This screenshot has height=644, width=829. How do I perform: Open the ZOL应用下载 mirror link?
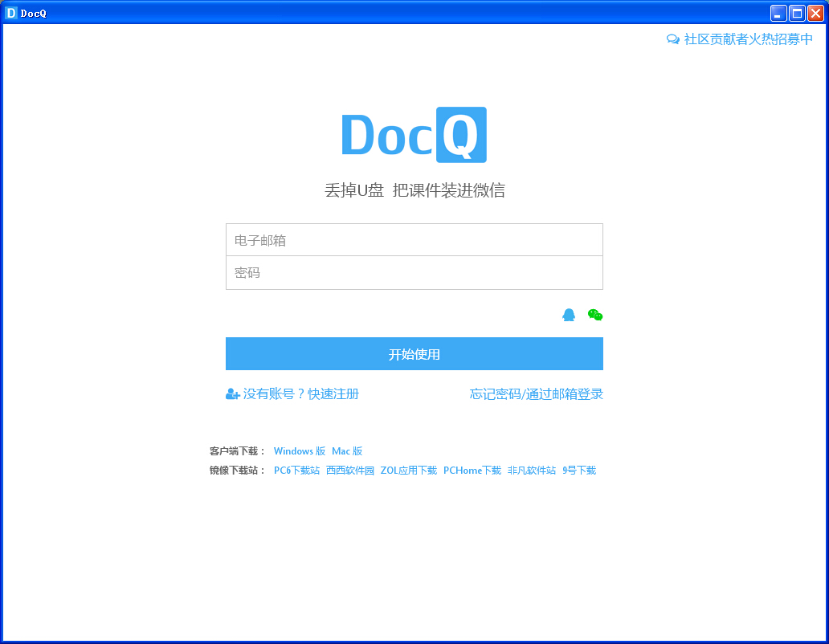point(409,471)
